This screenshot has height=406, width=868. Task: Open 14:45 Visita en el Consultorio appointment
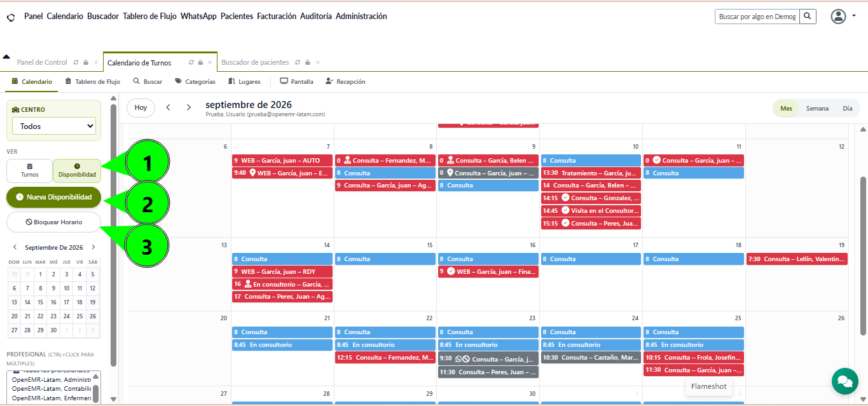[x=591, y=211]
